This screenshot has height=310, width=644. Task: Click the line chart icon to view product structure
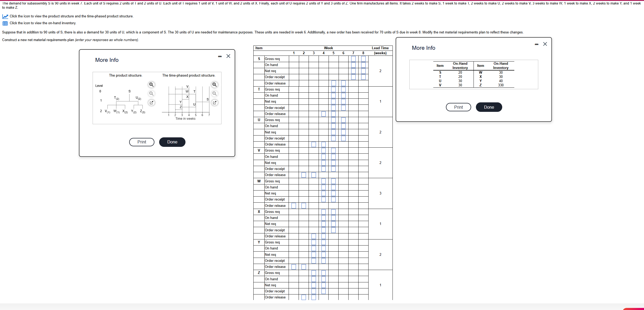click(5, 16)
